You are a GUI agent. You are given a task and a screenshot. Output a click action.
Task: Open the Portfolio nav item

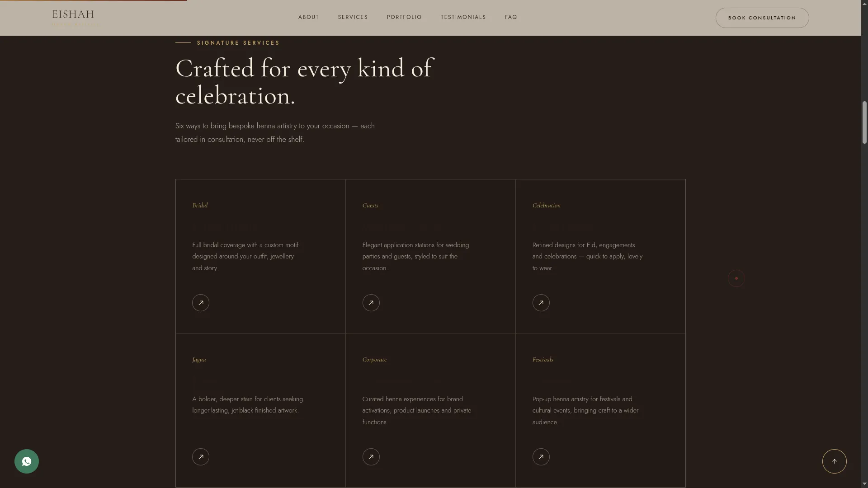click(x=404, y=17)
